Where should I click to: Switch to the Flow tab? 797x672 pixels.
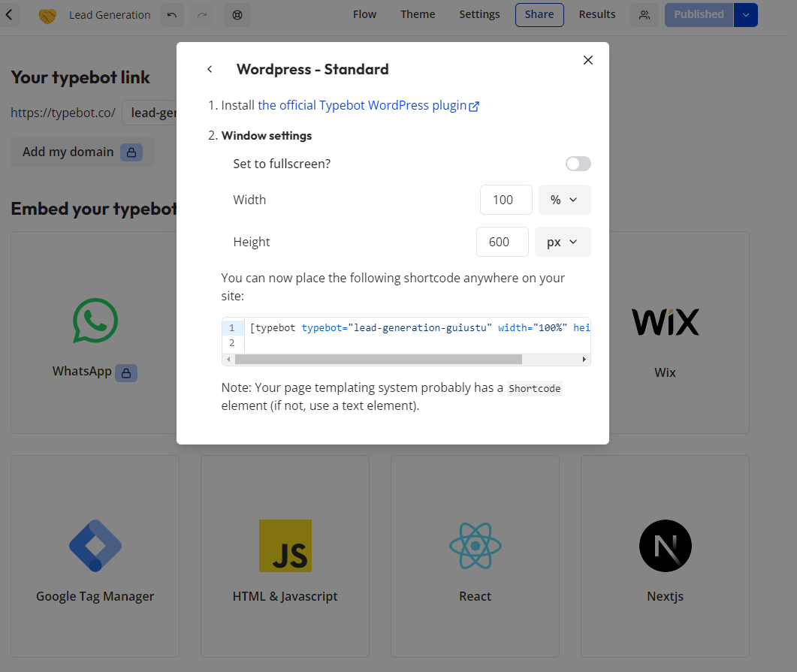(365, 14)
